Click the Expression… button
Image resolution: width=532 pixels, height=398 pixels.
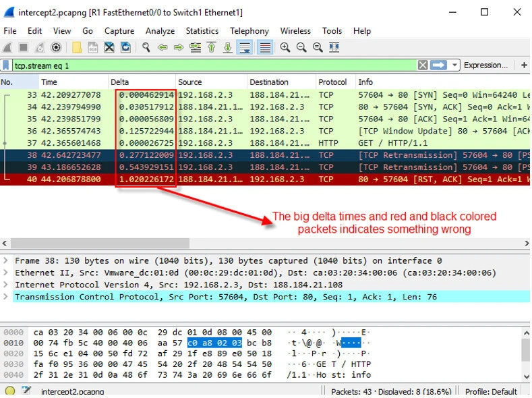[485, 65]
